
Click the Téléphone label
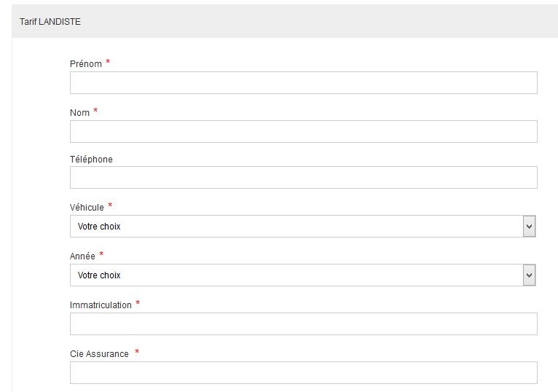click(x=91, y=159)
